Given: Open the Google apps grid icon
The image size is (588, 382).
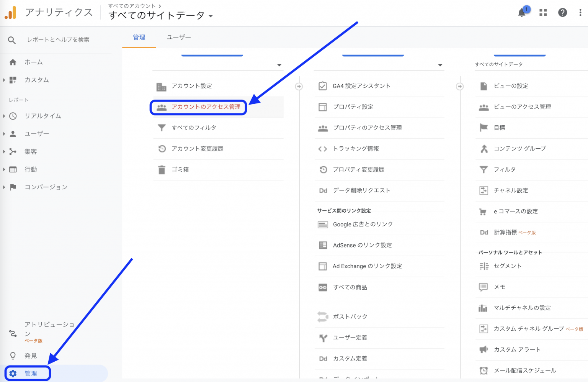Looking at the screenshot, I should coord(543,13).
